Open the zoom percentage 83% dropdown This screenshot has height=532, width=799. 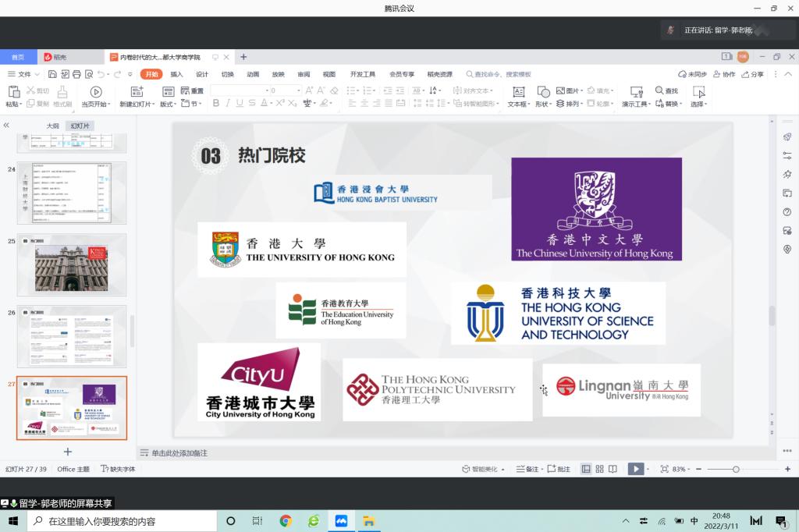690,470
